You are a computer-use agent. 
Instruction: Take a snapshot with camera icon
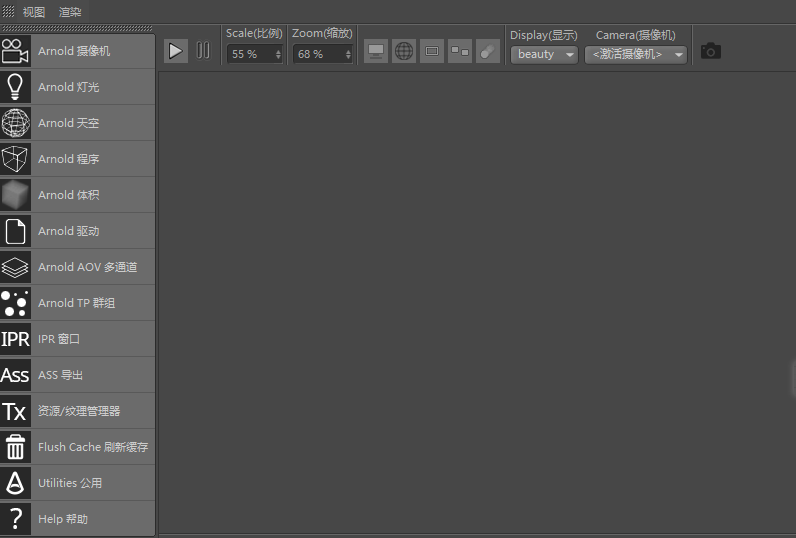711,51
